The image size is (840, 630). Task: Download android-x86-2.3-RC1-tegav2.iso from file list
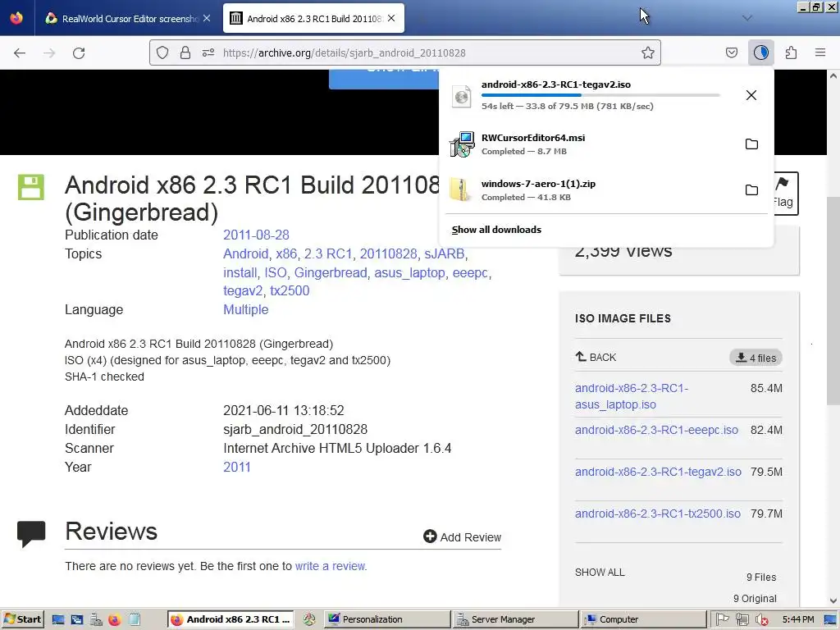tap(658, 472)
